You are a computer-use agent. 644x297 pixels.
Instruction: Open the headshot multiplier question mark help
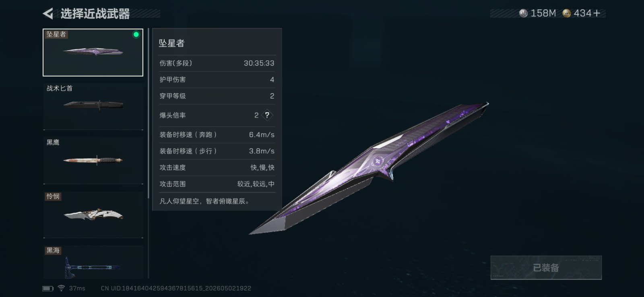[x=267, y=115]
